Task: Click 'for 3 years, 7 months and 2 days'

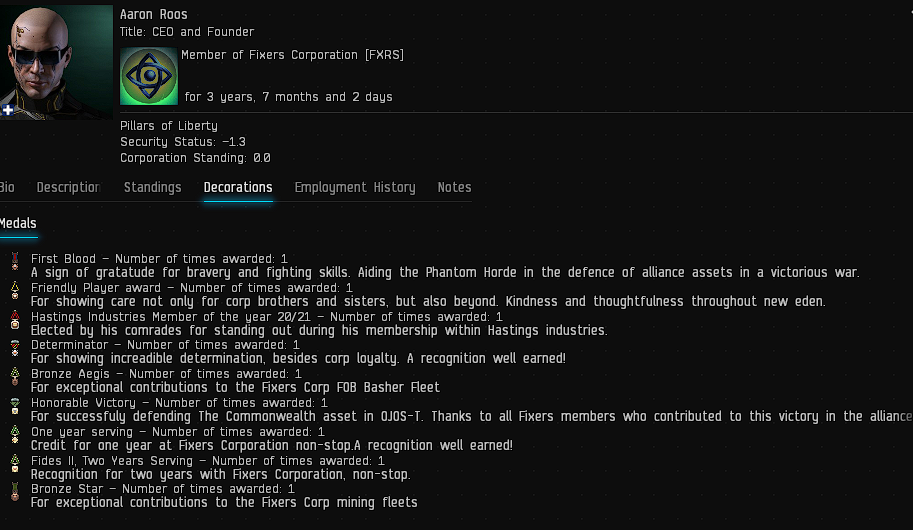Action: 288,97
